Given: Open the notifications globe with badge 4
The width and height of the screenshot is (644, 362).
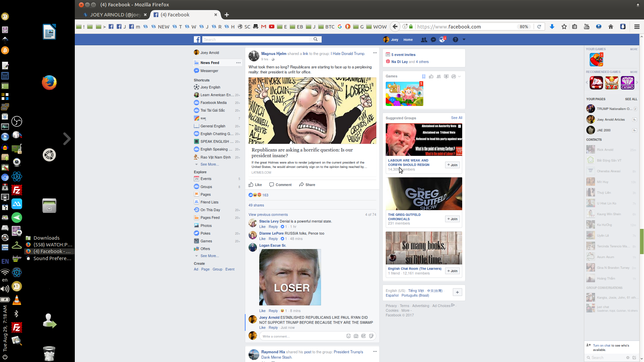Looking at the screenshot, I should click(x=442, y=40).
